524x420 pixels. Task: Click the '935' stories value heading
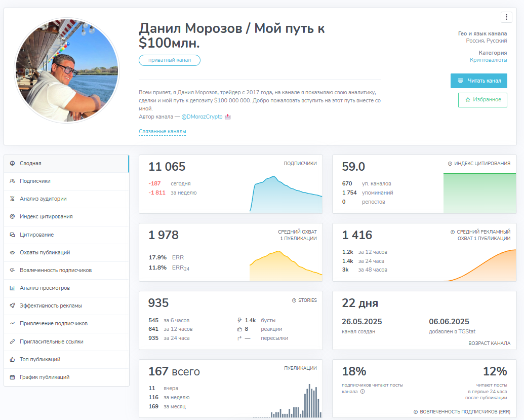pos(158,303)
